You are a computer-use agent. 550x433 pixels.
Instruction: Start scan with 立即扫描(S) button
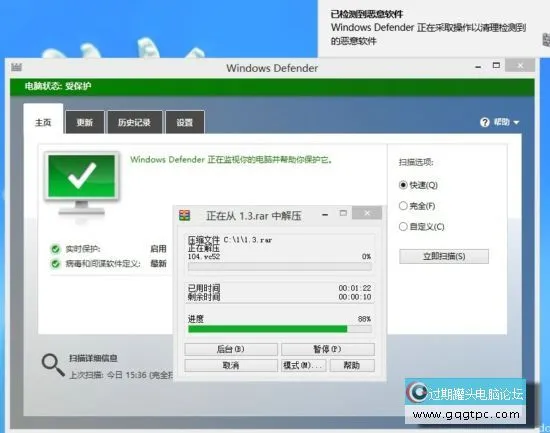444,256
